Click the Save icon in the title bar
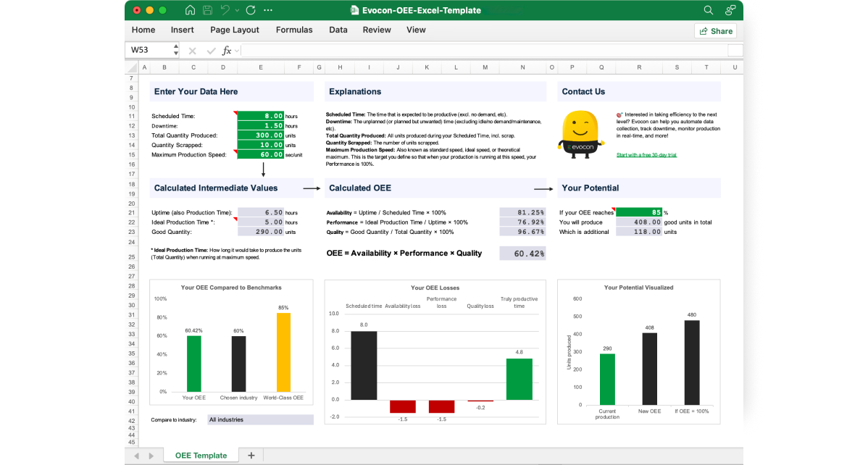 coord(208,10)
